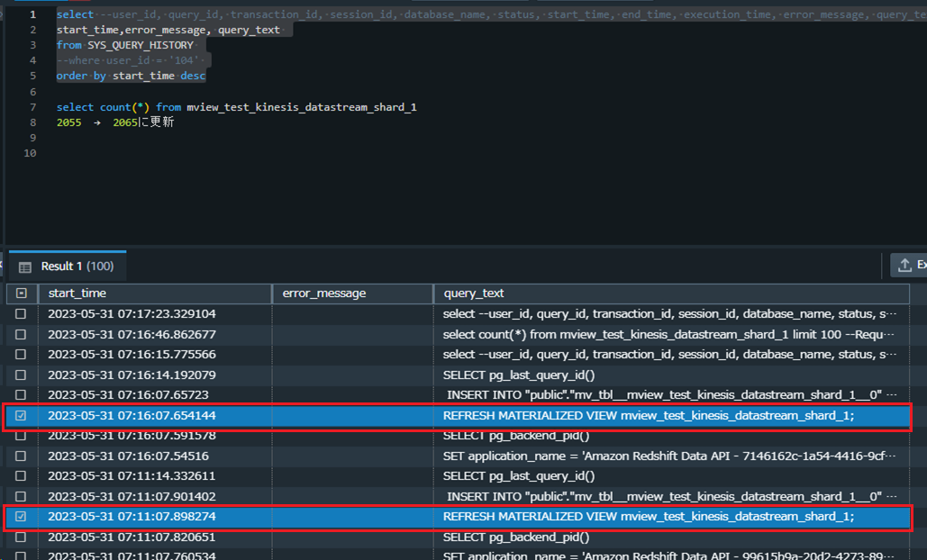Sort by the query_text column header
This screenshot has height=560, width=927.
tap(672, 293)
